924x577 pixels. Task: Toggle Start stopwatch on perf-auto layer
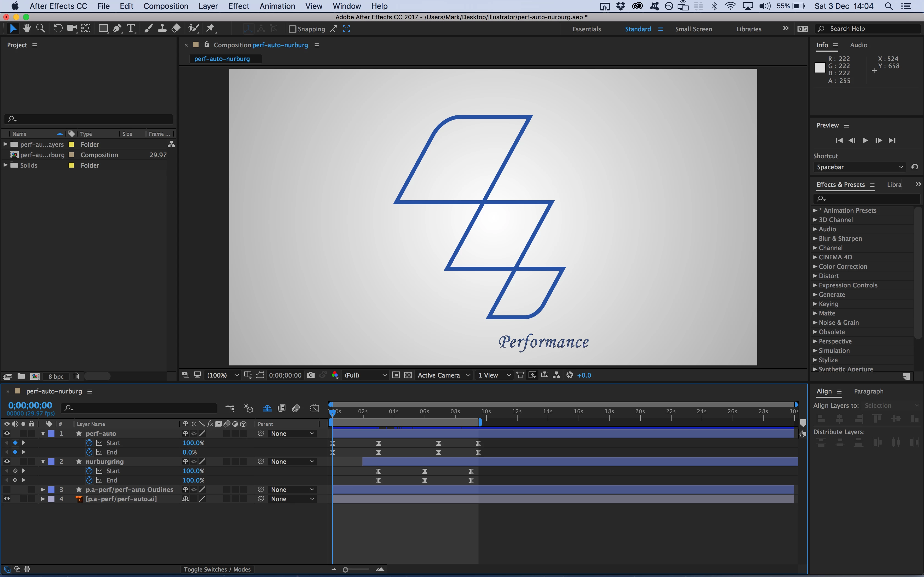click(89, 443)
